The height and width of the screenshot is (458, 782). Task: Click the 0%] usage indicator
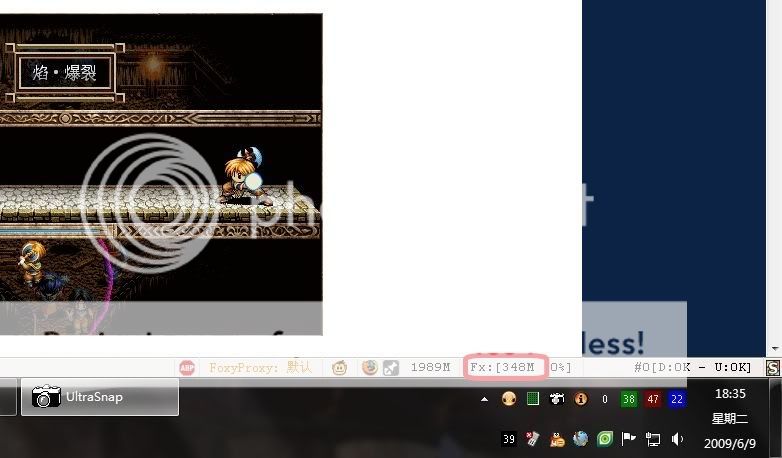coord(561,368)
